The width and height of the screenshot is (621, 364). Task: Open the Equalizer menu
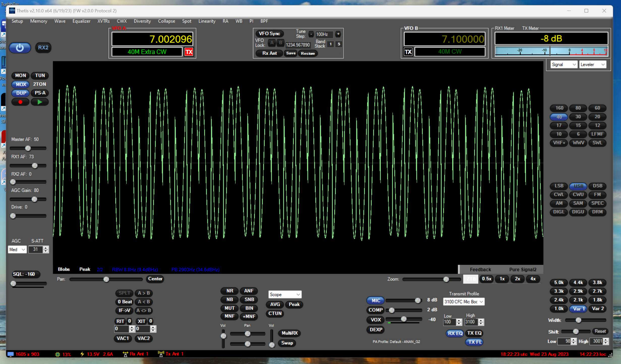pyautogui.click(x=81, y=21)
